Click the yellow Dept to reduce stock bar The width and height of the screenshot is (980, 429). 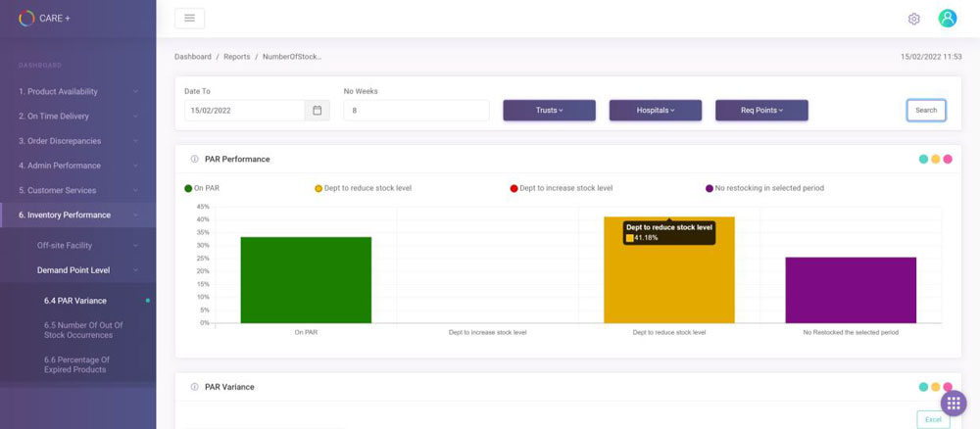[x=668, y=269]
